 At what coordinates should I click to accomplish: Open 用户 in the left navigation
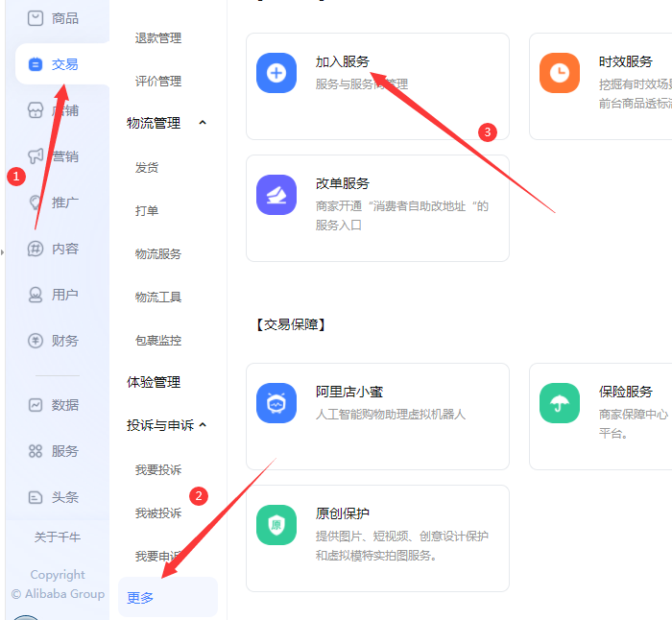[x=63, y=295]
